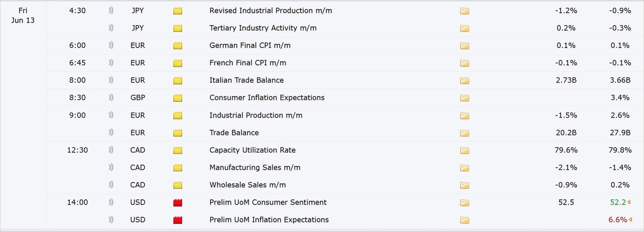Image resolution: width=644 pixels, height=232 pixels.
Task: Click the yellow impact icon for Consumer Inflation Expectations
Action: point(178,98)
